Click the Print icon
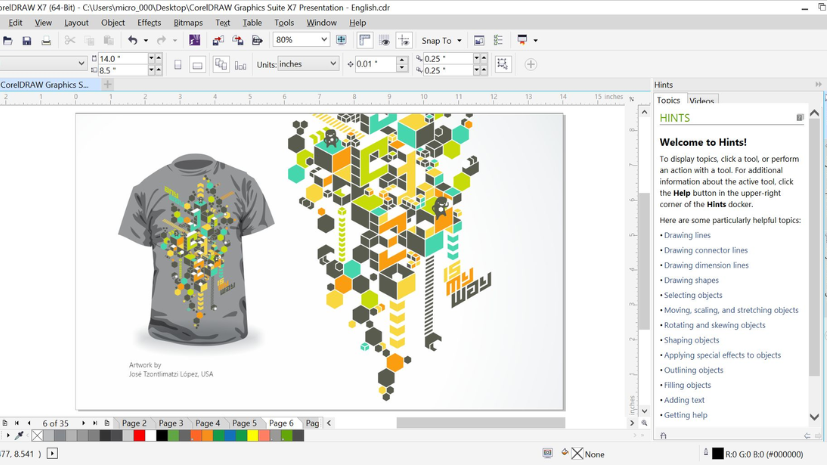 coord(46,41)
